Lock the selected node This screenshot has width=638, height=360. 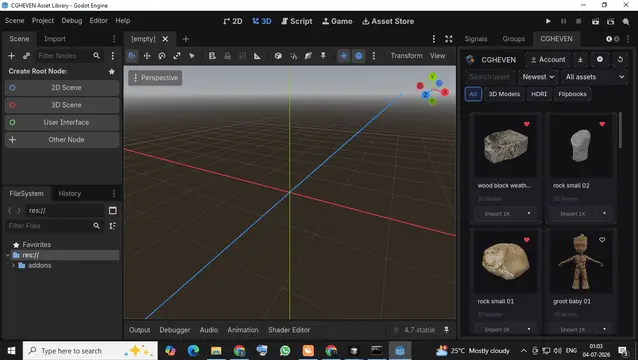pyautogui.click(x=227, y=56)
